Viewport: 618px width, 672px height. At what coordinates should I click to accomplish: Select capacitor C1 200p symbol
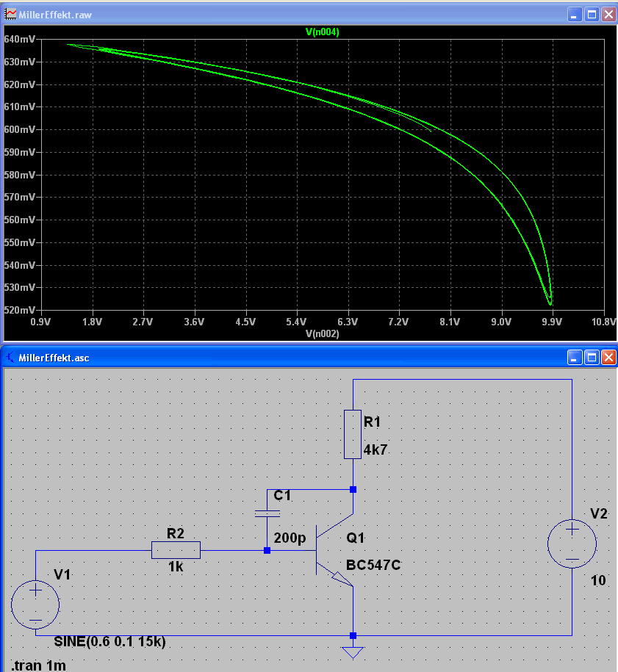click(x=267, y=513)
